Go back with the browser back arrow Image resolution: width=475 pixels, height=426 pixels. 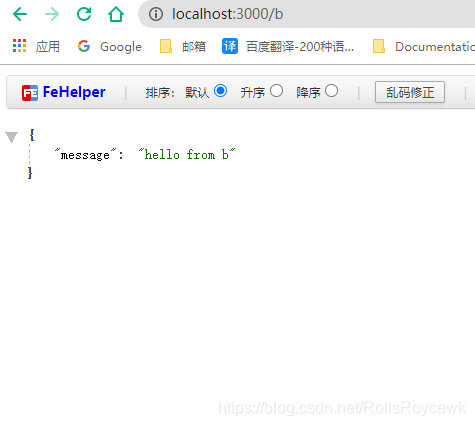pos(20,14)
